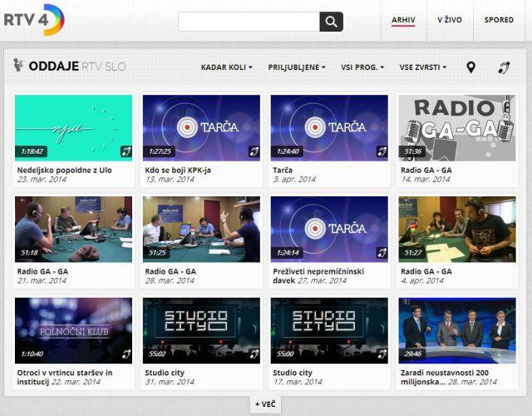Click the location pin icon
Image resolution: width=532 pixels, height=416 pixels.
point(470,67)
